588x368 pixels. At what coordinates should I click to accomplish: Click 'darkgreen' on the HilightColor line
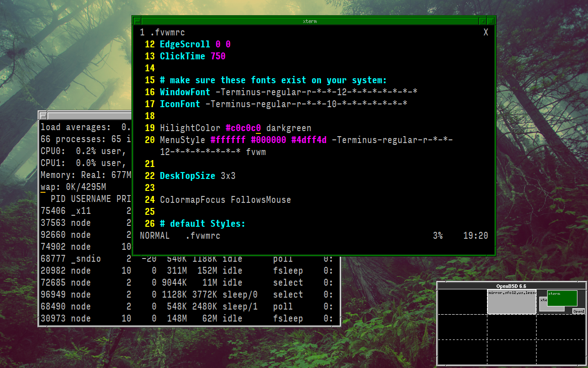point(288,128)
